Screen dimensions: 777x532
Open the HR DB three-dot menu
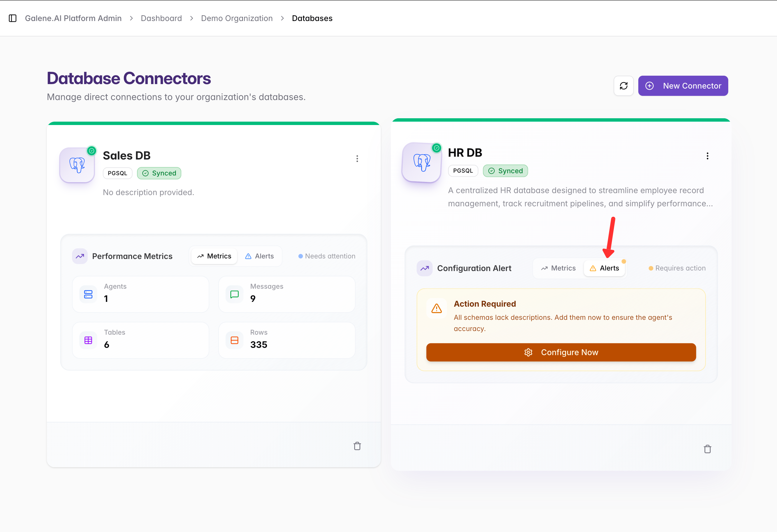click(x=708, y=156)
